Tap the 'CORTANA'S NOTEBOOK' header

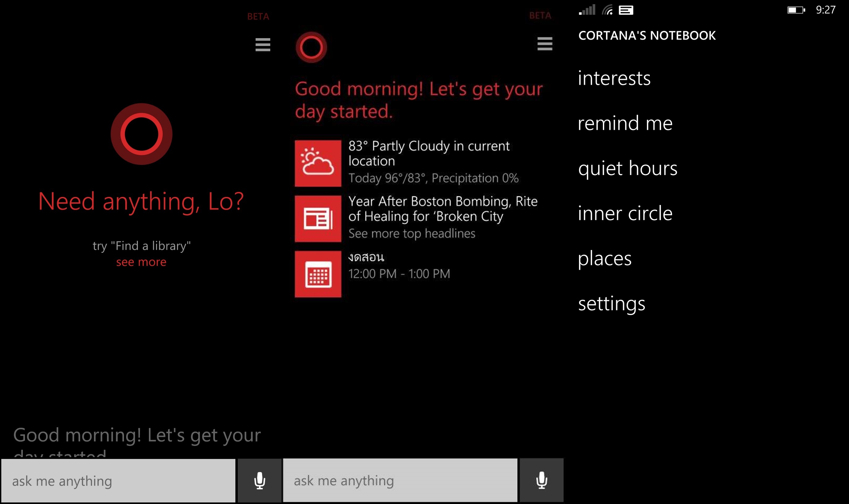point(647,35)
